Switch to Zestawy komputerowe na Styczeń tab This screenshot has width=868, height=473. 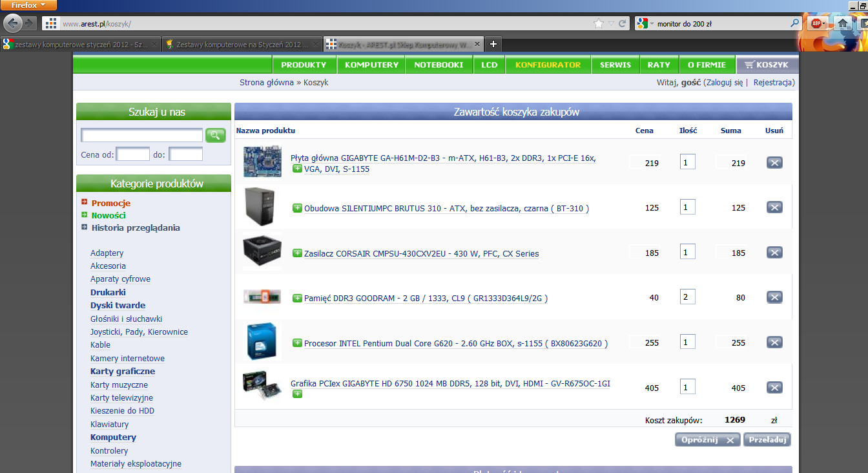point(242,45)
